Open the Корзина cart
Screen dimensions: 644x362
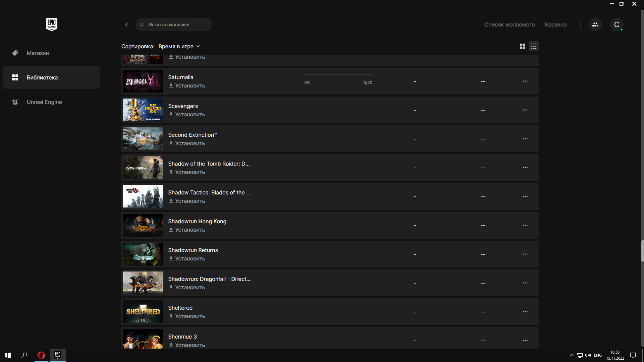click(x=555, y=24)
